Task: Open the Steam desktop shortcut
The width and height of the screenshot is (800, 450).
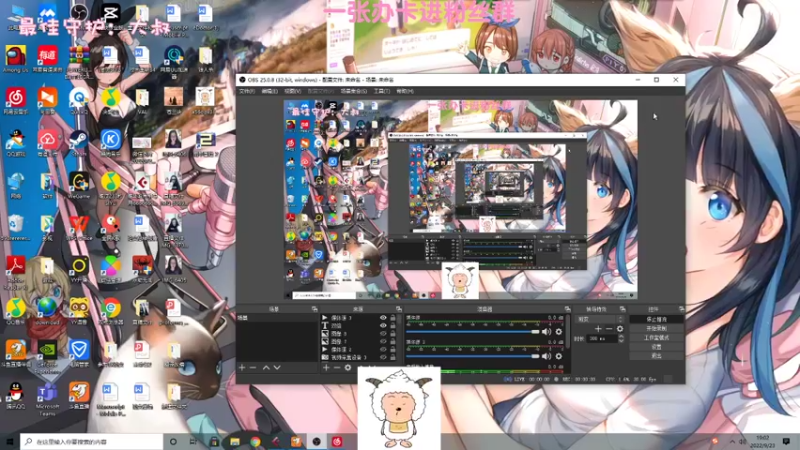Action: pos(79,143)
